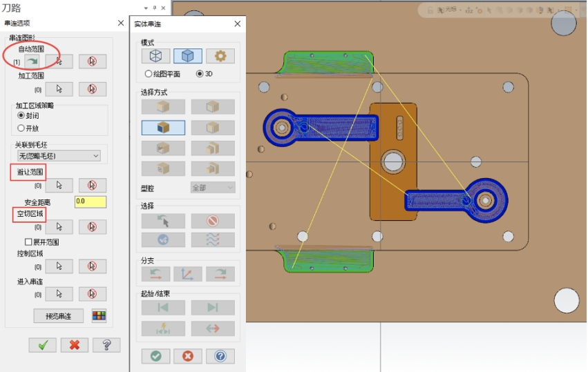588x372 pixels.
Task: Open help with the 串连选项 question mark button
Action: coord(106,345)
